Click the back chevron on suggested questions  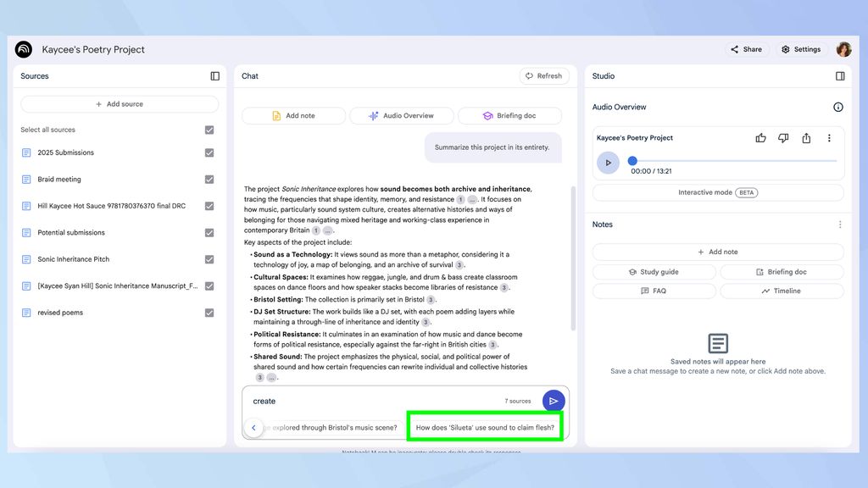click(253, 428)
